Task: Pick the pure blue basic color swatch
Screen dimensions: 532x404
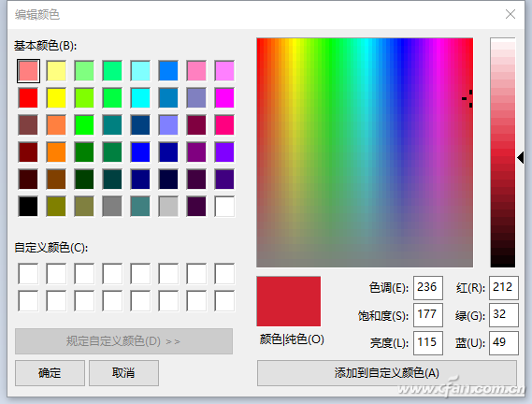Action: 140,151
